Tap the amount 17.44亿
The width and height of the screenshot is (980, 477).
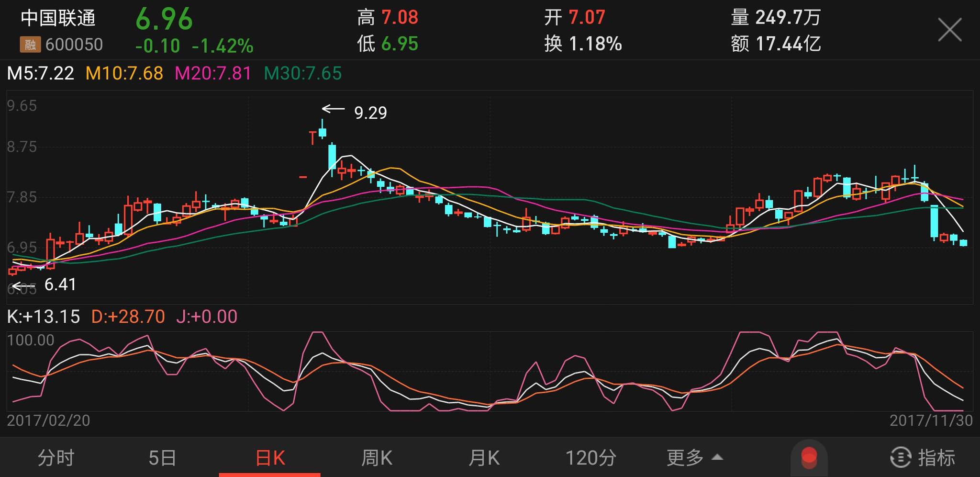tap(788, 44)
